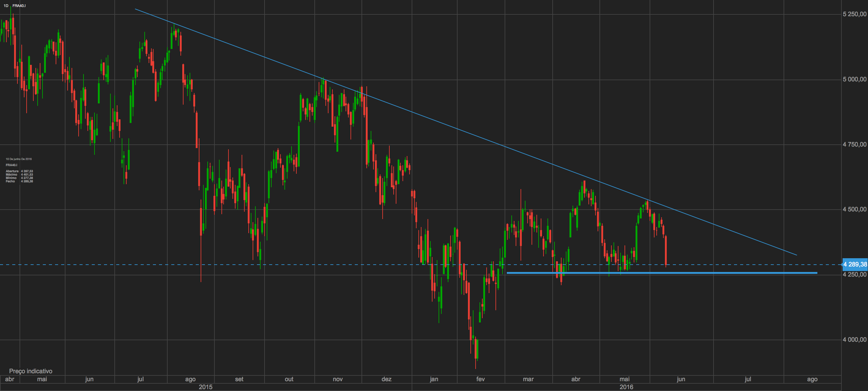Click the 4 500,00 price axis label

(x=854, y=210)
